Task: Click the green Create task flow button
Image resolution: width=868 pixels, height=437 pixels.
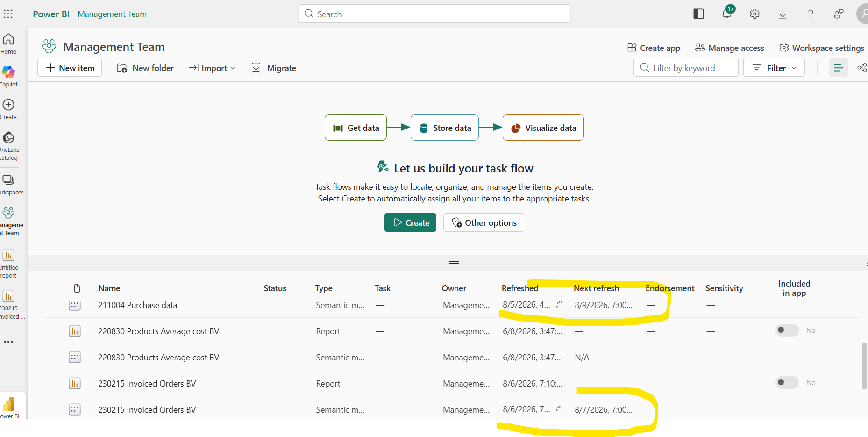Action: coord(410,222)
